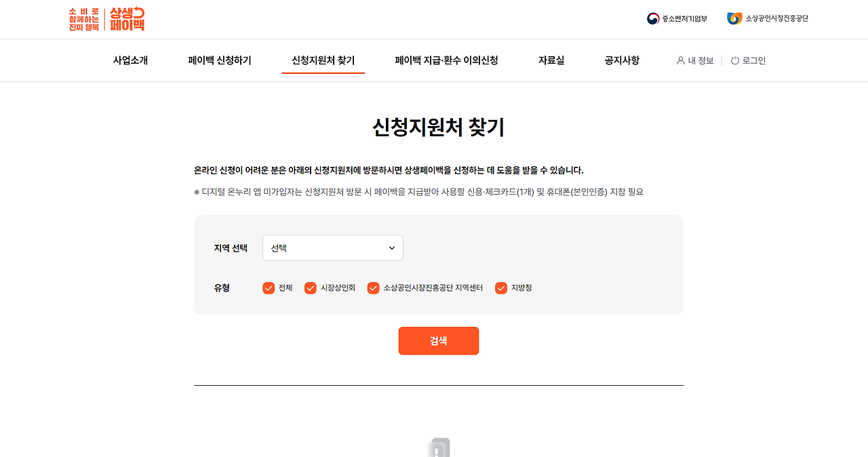Open 페이백 지급·환수 이의신청 menu
The height and width of the screenshot is (457, 868).
tap(446, 60)
